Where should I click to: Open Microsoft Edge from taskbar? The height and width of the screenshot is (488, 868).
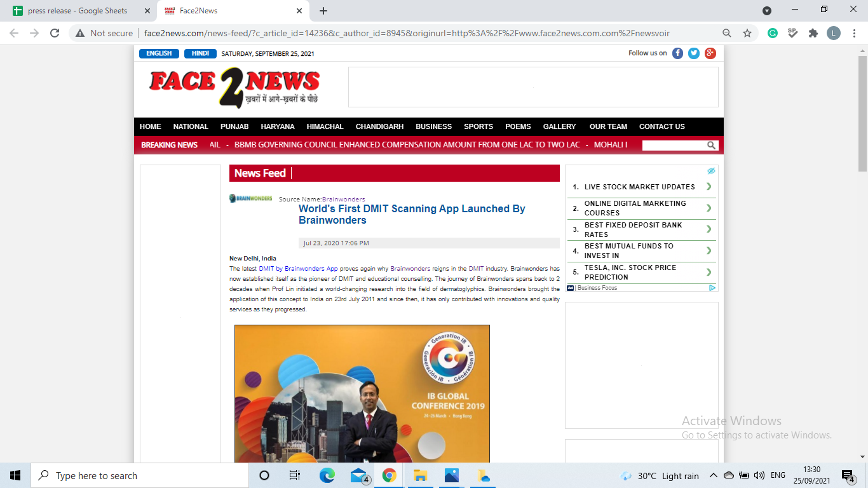click(327, 475)
